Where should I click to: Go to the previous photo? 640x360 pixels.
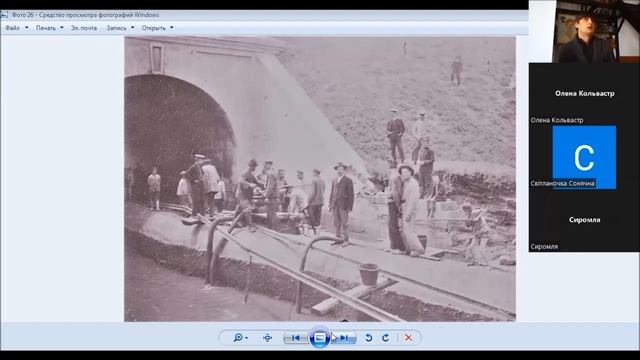click(296, 338)
